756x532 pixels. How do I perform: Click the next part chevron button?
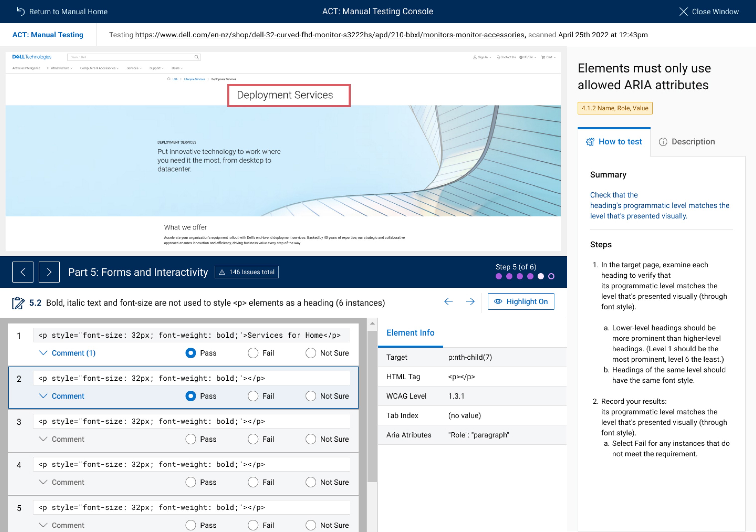[49, 272]
